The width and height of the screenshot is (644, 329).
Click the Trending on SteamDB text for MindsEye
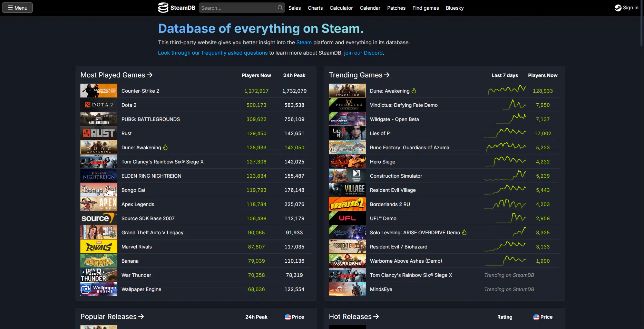509,289
